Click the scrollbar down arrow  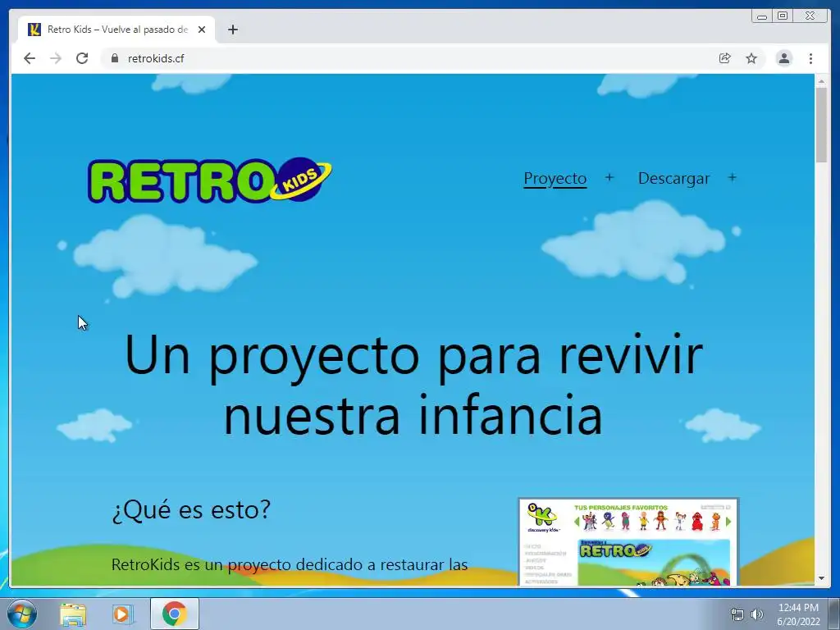[821, 578]
